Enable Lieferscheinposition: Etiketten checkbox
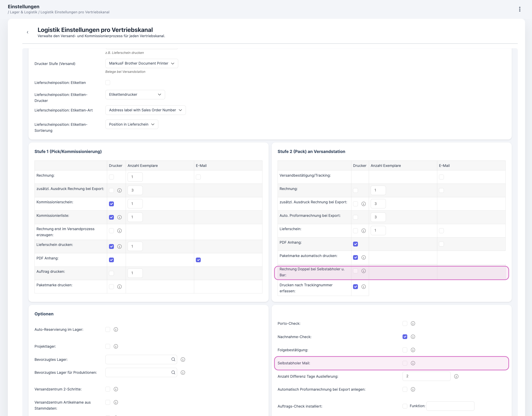This screenshot has width=532, height=416. (x=108, y=83)
